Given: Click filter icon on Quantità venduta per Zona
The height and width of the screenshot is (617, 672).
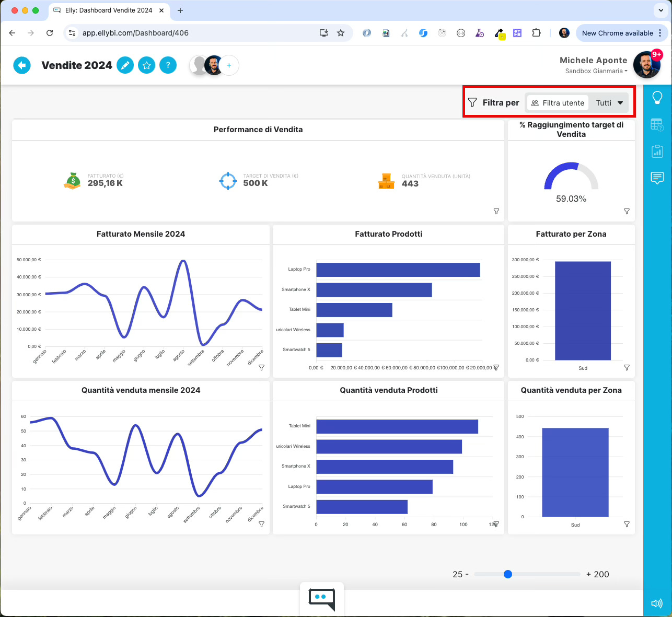Looking at the screenshot, I should [627, 524].
